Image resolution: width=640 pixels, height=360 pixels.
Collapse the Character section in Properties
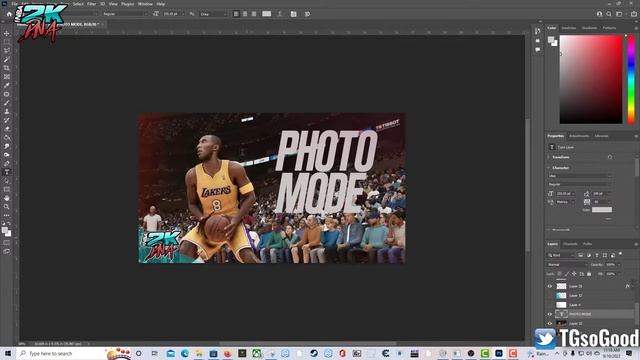coord(549,168)
